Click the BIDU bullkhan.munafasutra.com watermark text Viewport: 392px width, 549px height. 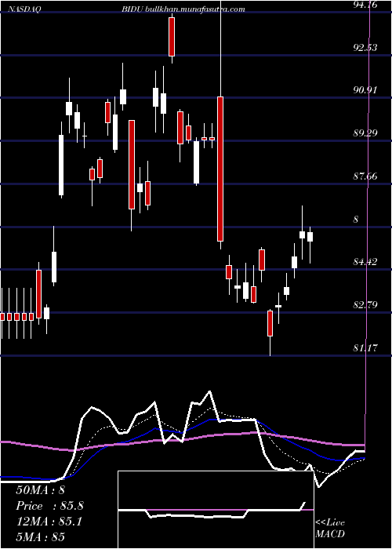(183, 9)
